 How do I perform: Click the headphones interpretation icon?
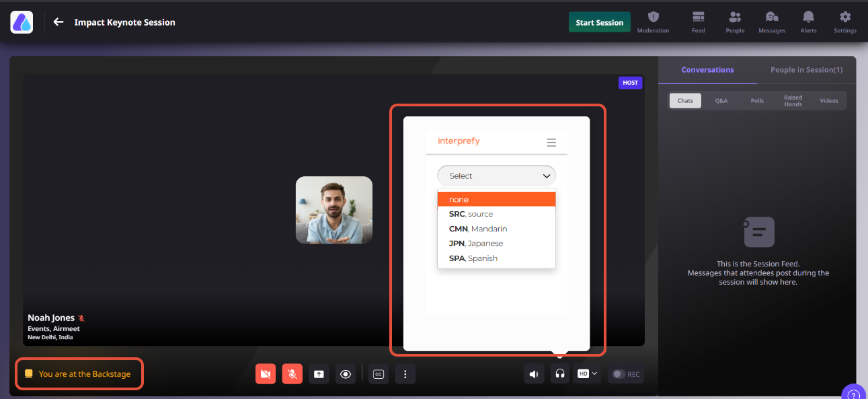(x=560, y=374)
